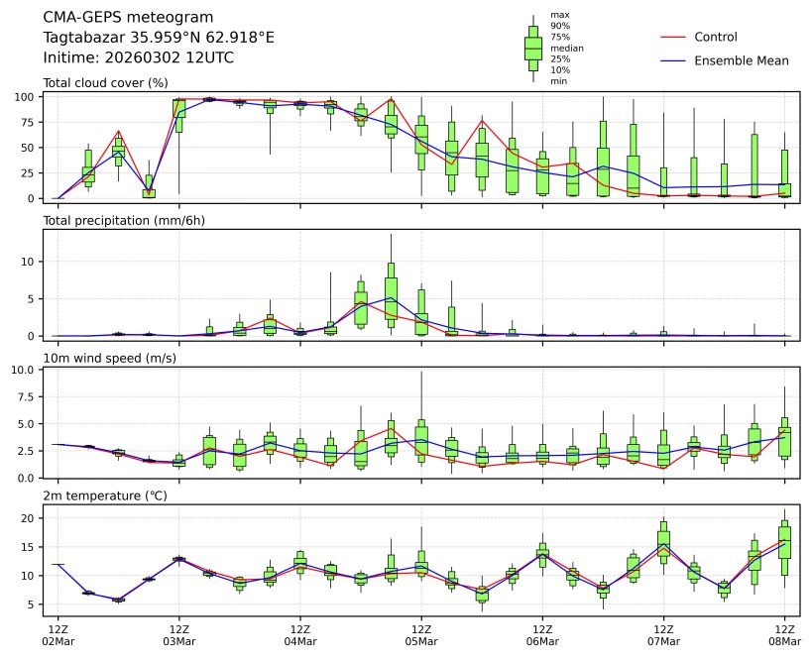Click the "Total cloud cover (%)" panel title
Viewport: 812px width, 658px height.
(x=105, y=83)
